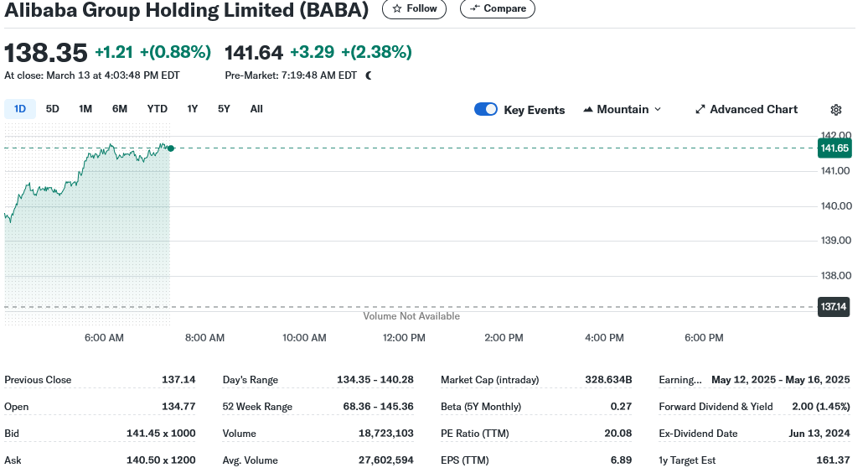Click the 137.14 previous close axis label
Viewport: 868px width, 473px height.
pos(834,307)
